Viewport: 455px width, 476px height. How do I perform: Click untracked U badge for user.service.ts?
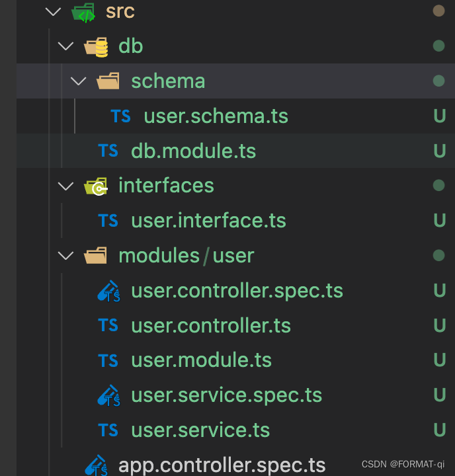440,430
